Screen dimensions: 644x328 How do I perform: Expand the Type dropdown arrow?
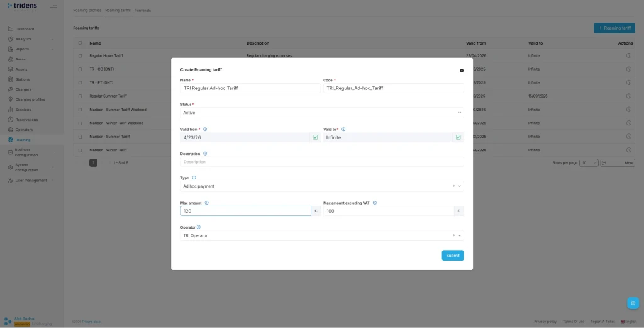click(x=460, y=186)
